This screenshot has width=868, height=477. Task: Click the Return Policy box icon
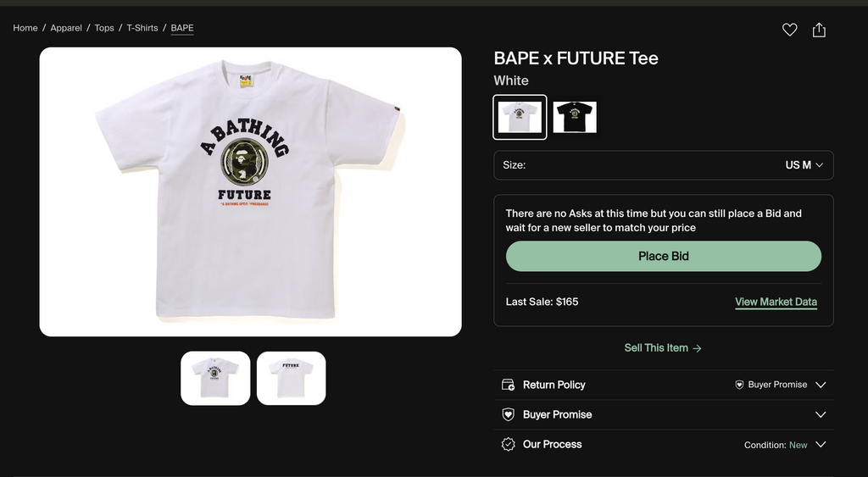pyautogui.click(x=509, y=385)
